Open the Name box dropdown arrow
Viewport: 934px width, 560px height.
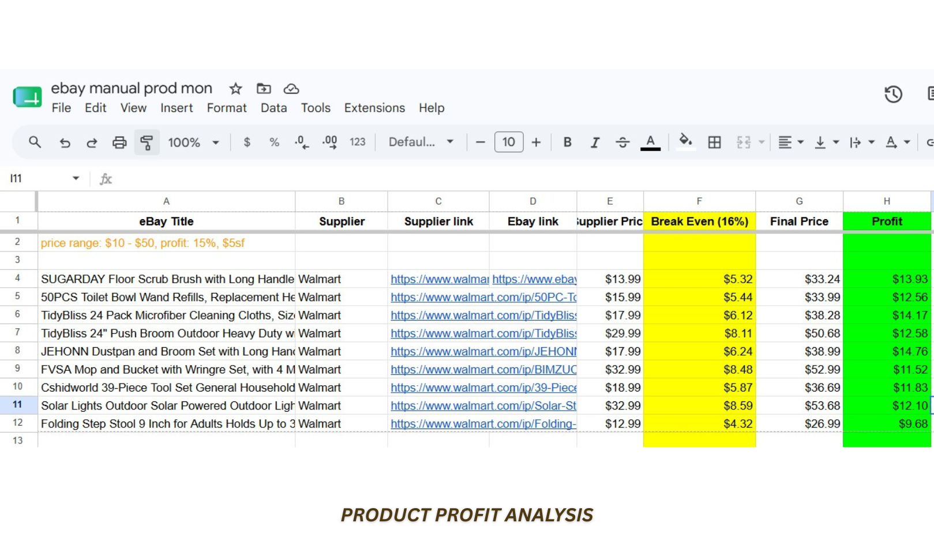tap(76, 178)
